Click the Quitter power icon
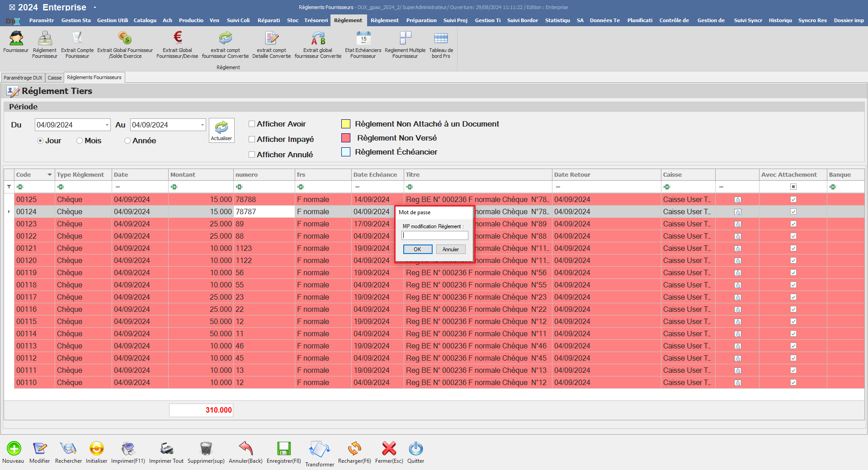Screen dimensions: 868x470 pos(415,448)
